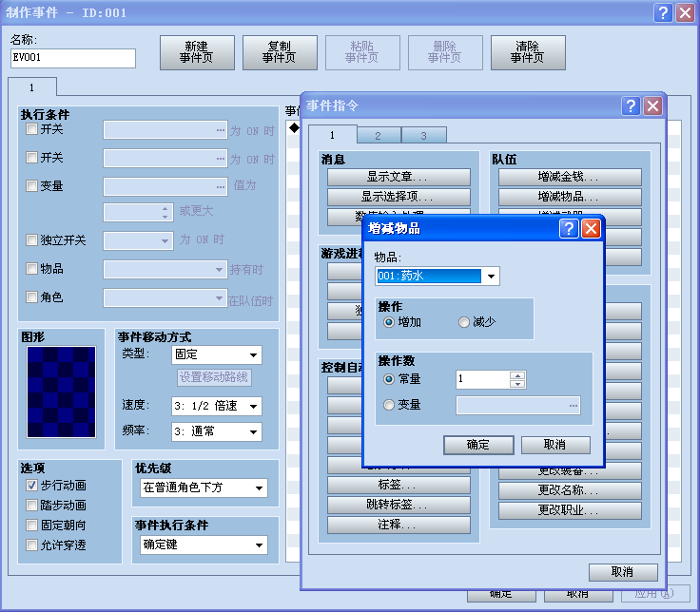Click 清除事件页 button
Screen dimensions: 700x612
pos(528,52)
